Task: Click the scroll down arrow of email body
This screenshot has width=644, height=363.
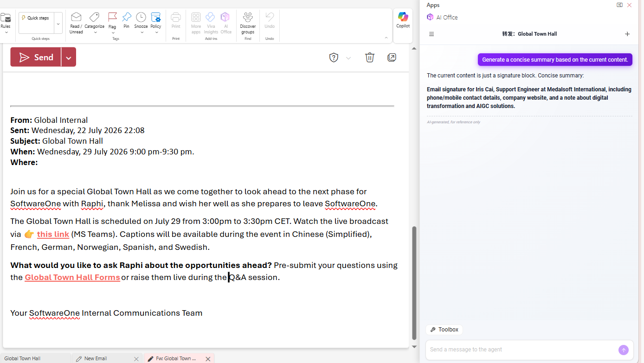Action: (414, 346)
